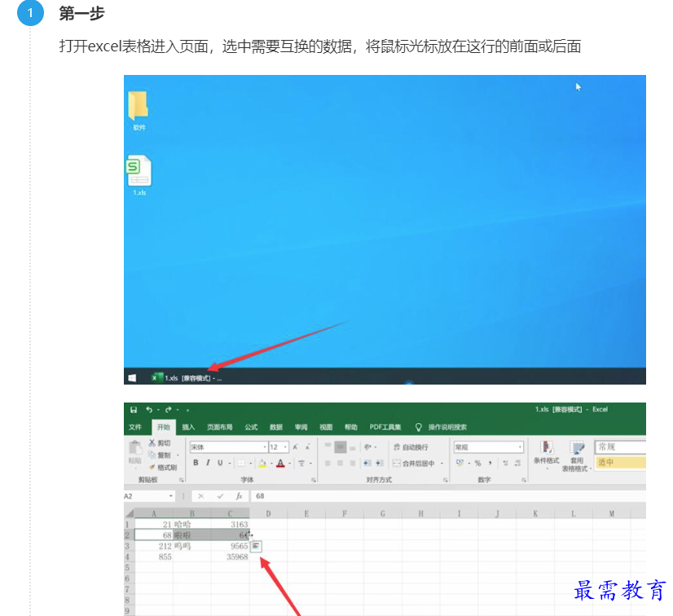This screenshot has width=673, height=616.
Task: Switch to the Page Layout (页面布局) tab
Action: 220,427
